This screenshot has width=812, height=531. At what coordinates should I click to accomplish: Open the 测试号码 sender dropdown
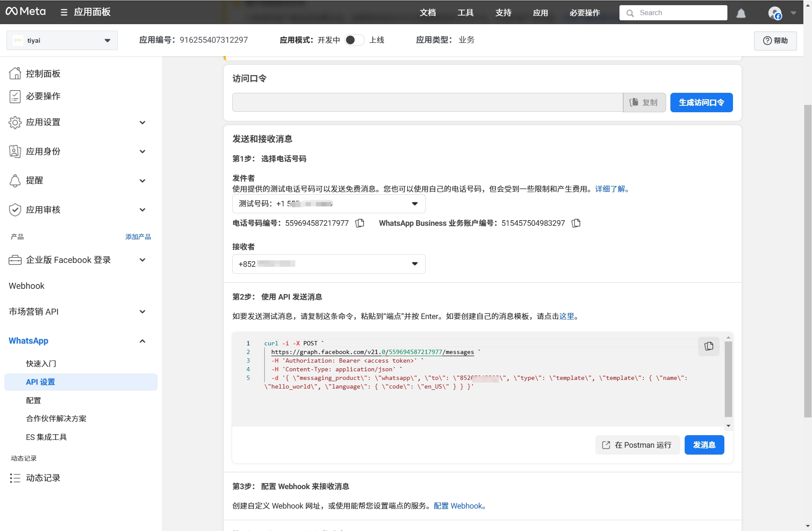tap(329, 204)
